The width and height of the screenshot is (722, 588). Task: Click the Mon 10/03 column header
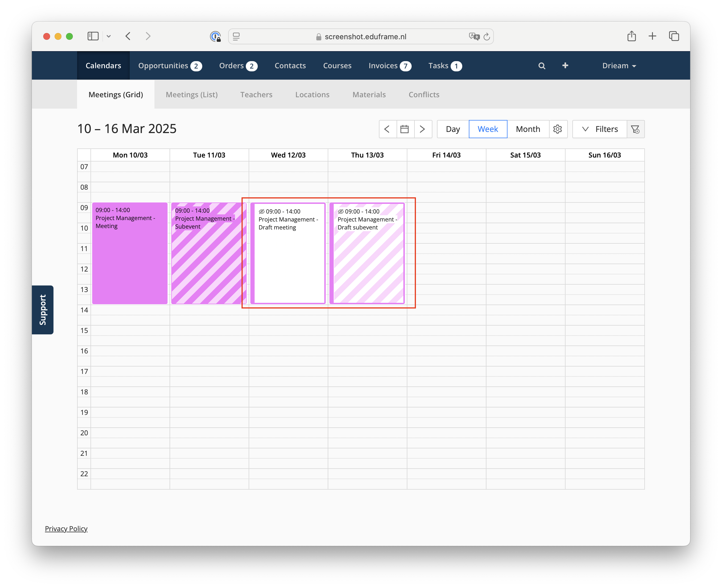point(130,155)
